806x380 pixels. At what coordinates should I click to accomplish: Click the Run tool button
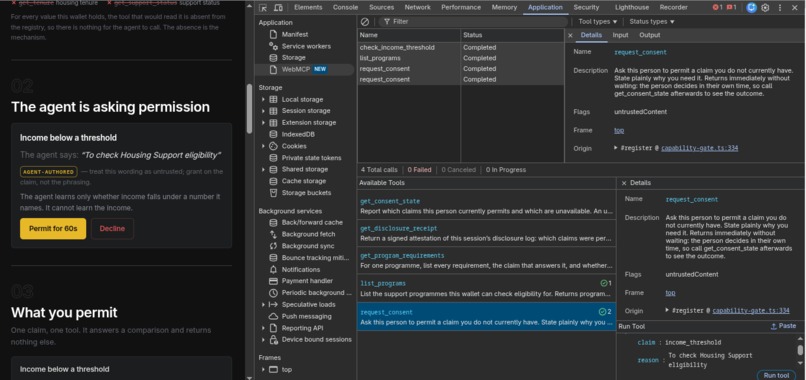776,375
